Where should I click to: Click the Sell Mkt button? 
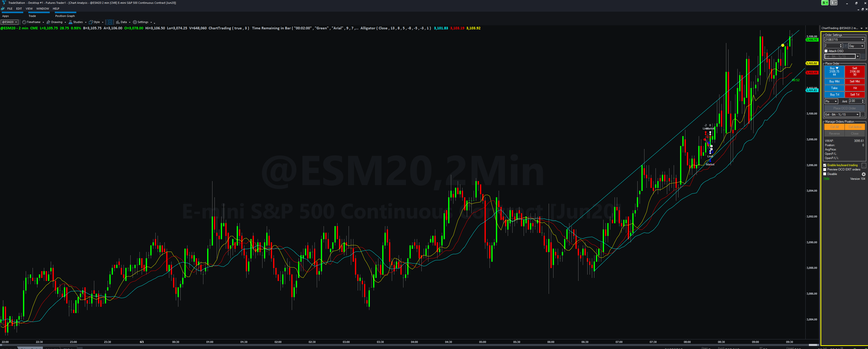[x=855, y=82]
